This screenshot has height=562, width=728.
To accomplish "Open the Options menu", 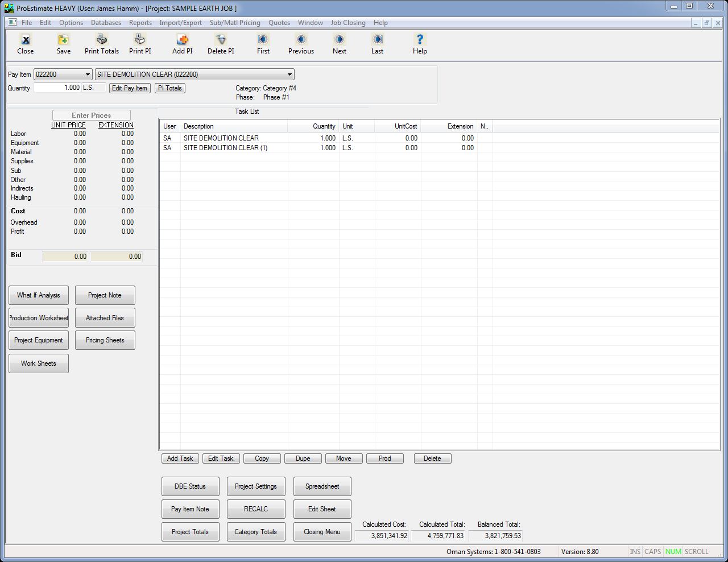I will (71, 23).
